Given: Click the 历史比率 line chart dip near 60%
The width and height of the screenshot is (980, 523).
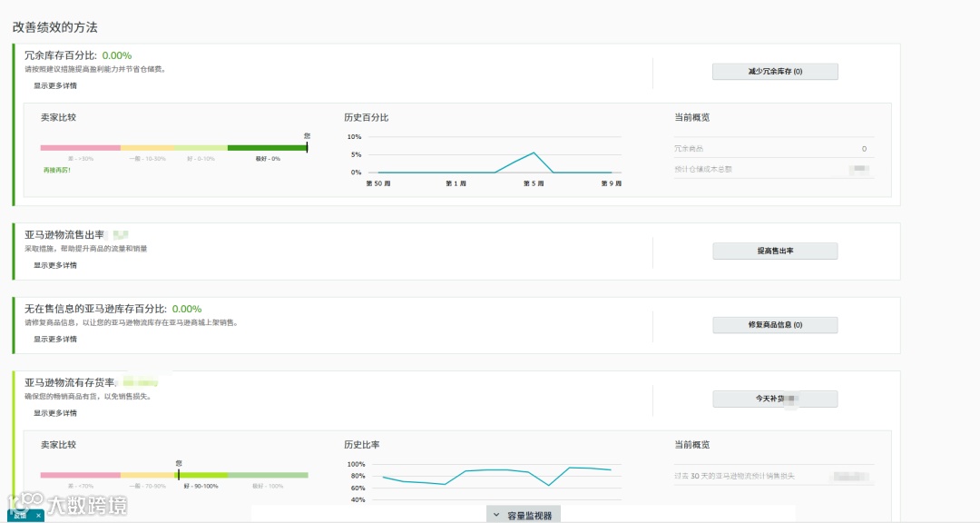Looking at the screenshot, I should tap(549, 485).
